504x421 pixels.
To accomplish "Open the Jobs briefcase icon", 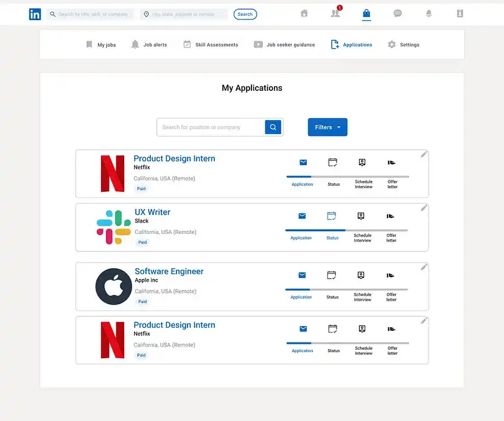I will tap(366, 13).
